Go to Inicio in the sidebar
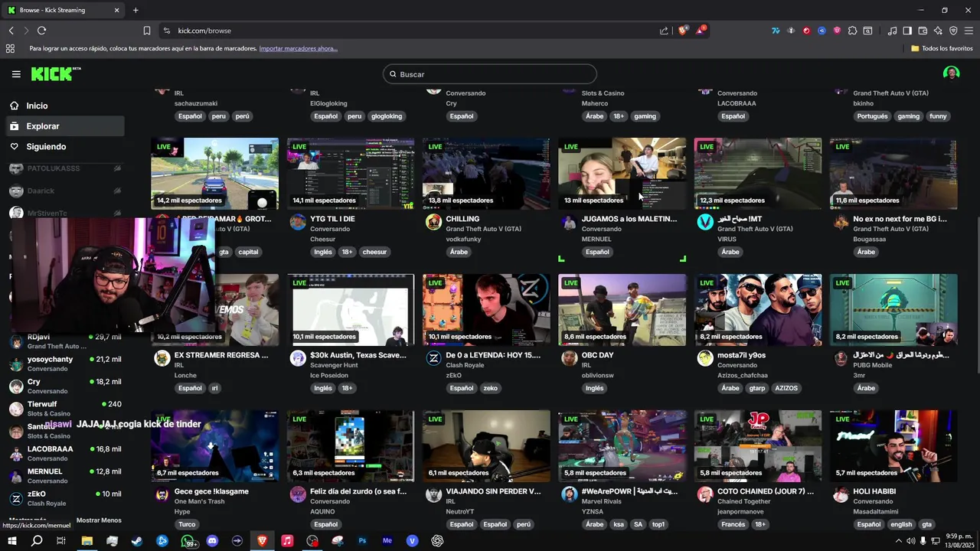Viewport: 980px width, 551px height. (66, 106)
